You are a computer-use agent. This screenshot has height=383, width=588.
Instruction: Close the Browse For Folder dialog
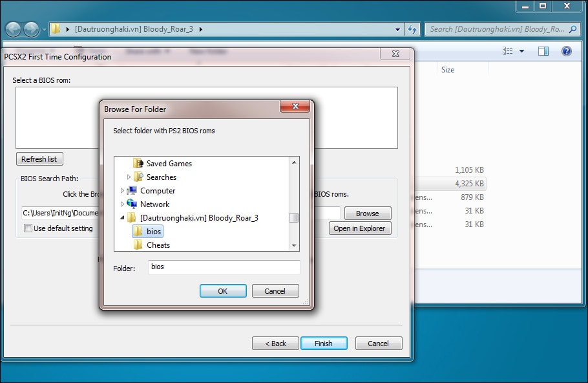[295, 106]
